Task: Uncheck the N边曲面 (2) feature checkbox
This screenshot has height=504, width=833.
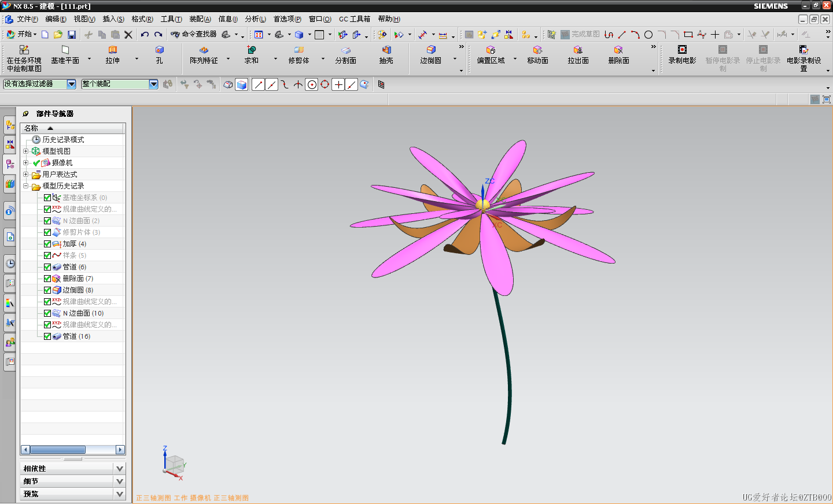Action: (47, 221)
